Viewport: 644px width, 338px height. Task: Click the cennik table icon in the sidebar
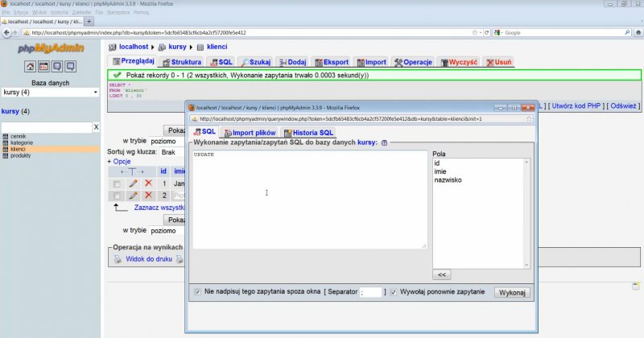(5, 136)
